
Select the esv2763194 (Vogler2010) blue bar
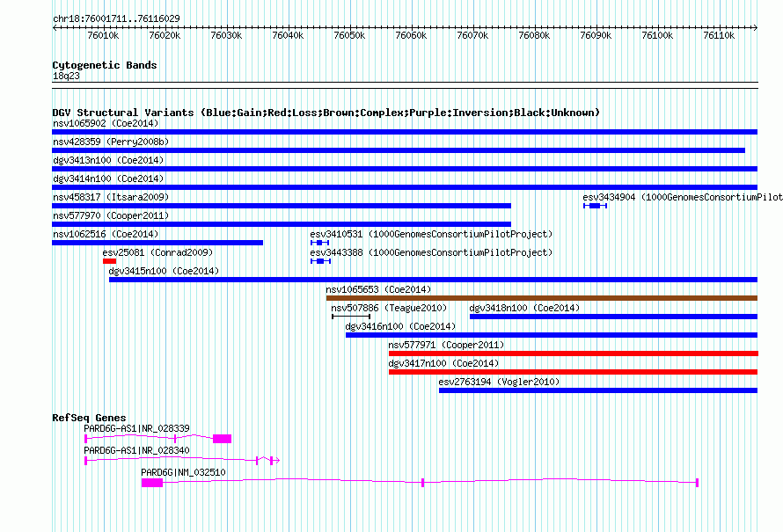tap(598, 390)
